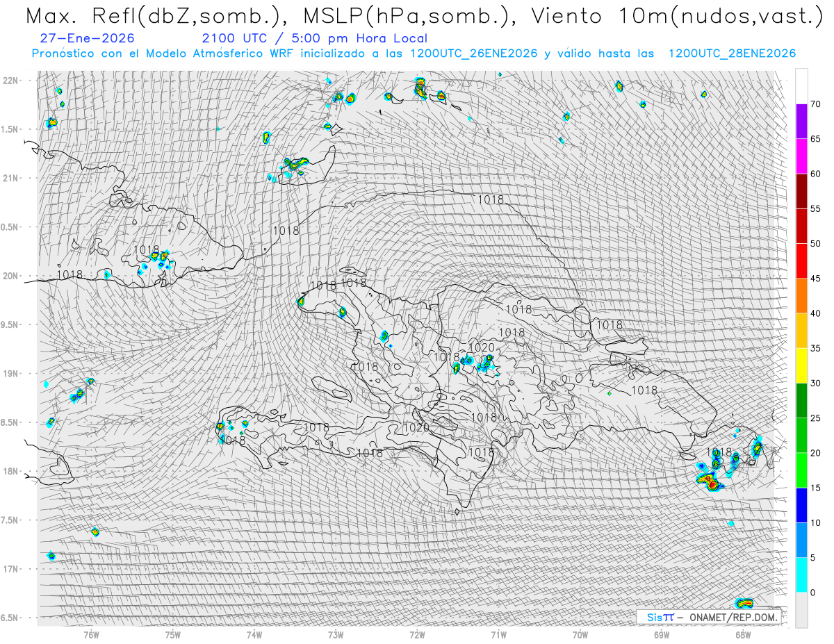
Task: Click the color bar label '30'
Action: tap(815, 383)
